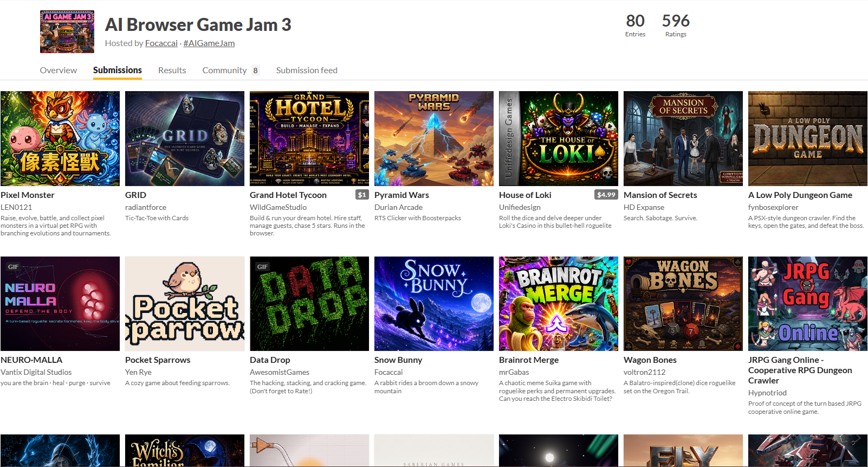Open the Data Drop GIF thumbnail
Viewport: 868px width, 467px height.
[x=309, y=304]
